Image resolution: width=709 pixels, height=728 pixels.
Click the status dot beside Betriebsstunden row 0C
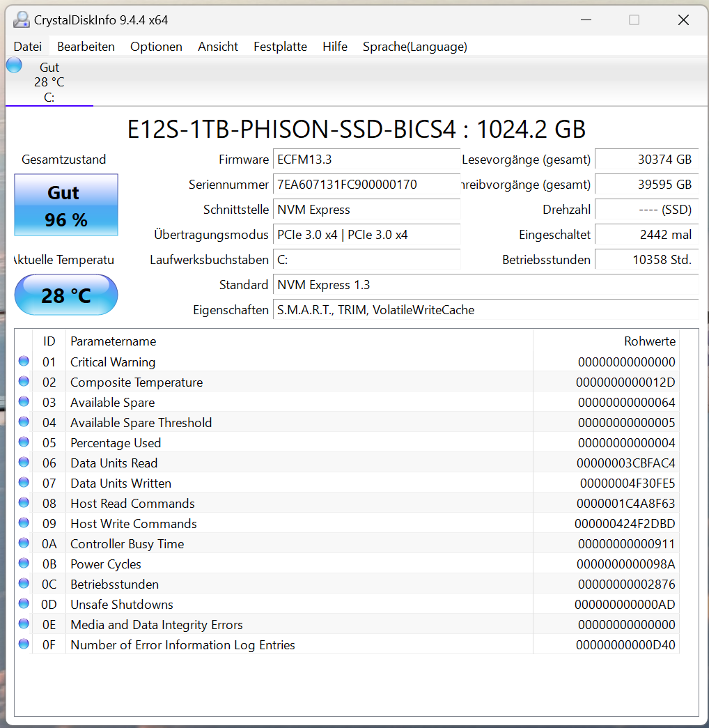click(x=24, y=584)
